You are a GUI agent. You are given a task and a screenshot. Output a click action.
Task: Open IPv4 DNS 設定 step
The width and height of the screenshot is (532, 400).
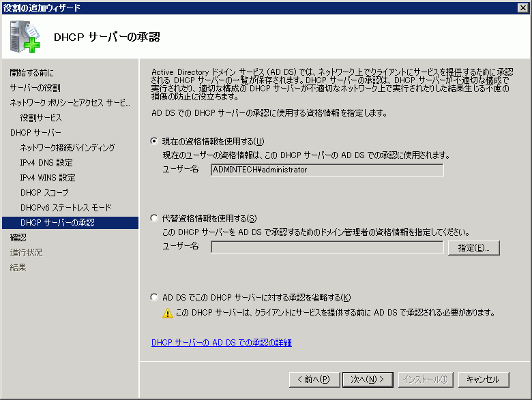pos(46,163)
